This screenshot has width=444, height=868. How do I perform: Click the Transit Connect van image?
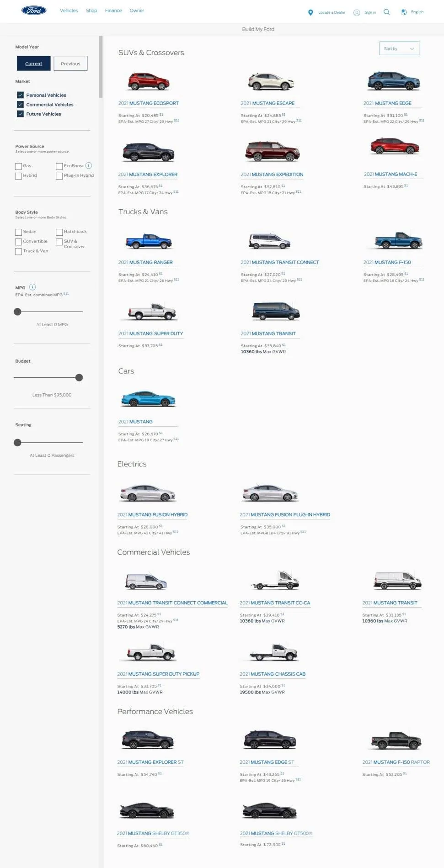[270, 241]
